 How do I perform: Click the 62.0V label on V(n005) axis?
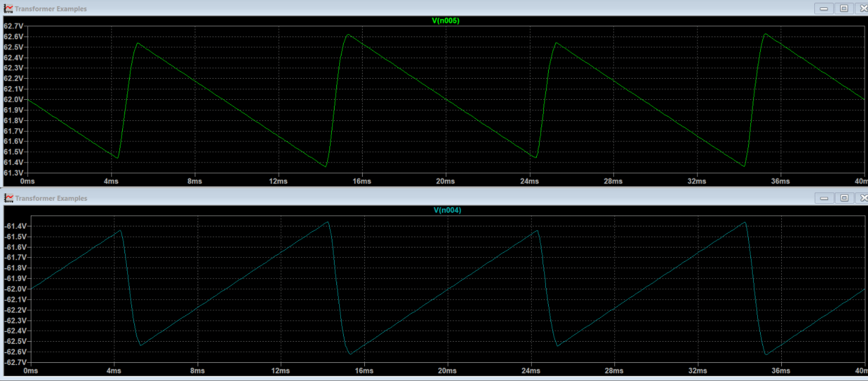click(13, 100)
